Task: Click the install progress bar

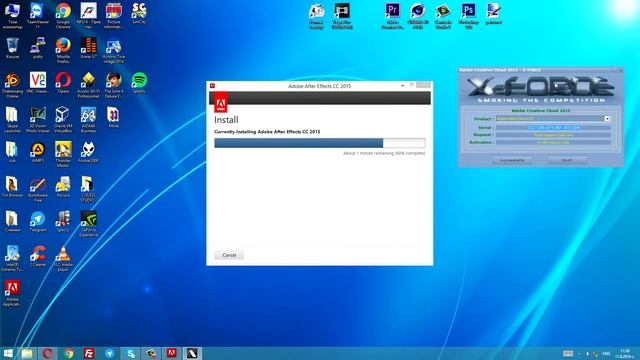Action: (x=320, y=143)
